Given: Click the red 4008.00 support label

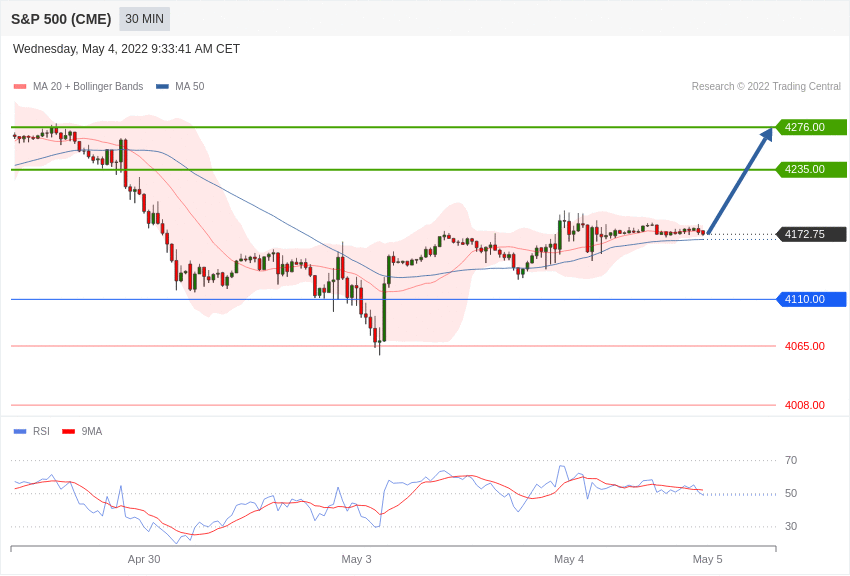Looking at the screenshot, I should tap(805, 405).
